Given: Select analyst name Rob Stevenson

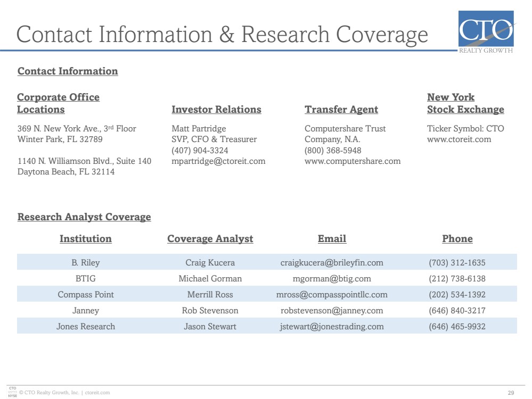Looking at the screenshot, I should tap(210, 311).
